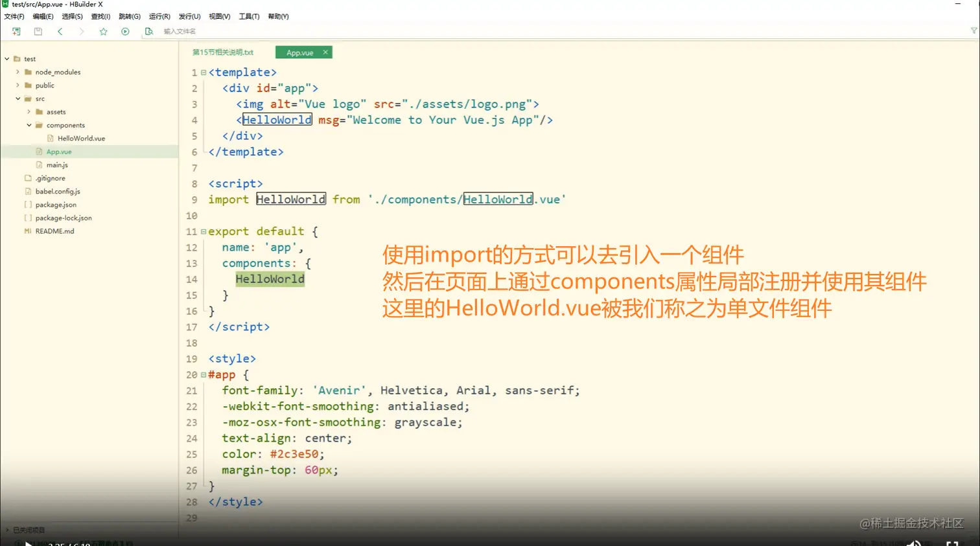The width and height of the screenshot is (980, 546).
Task: Open 选择(S) menu
Action: (72, 16)
